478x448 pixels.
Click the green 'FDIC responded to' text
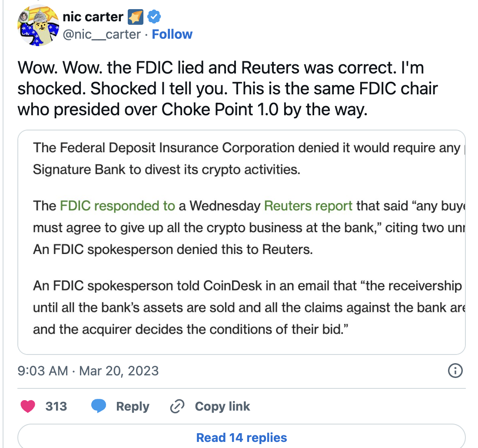(117, 206)
